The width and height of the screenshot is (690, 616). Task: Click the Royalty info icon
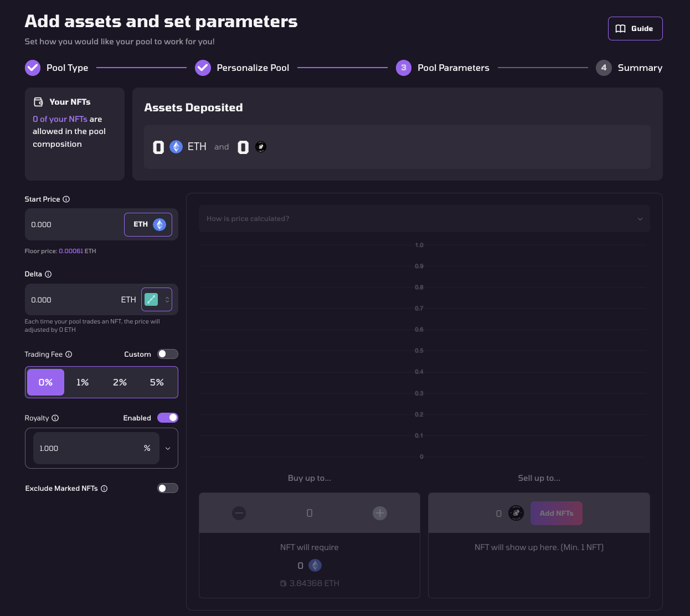pos(55,418)
